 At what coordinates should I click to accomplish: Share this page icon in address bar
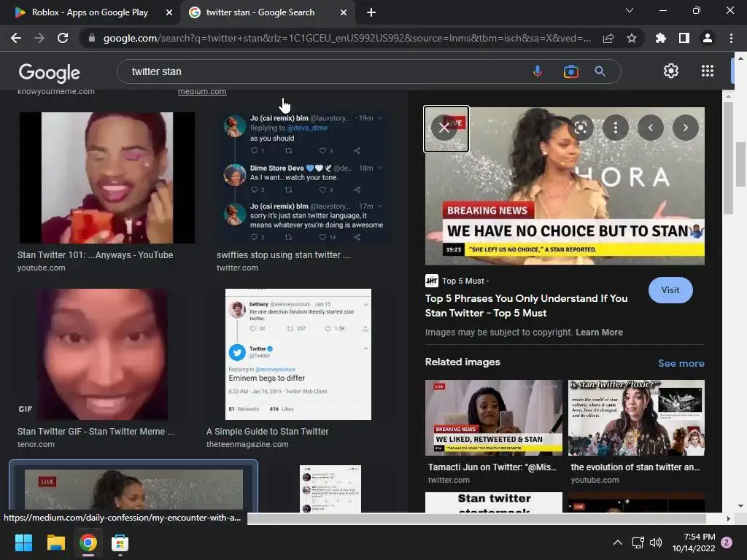(608, 38)
